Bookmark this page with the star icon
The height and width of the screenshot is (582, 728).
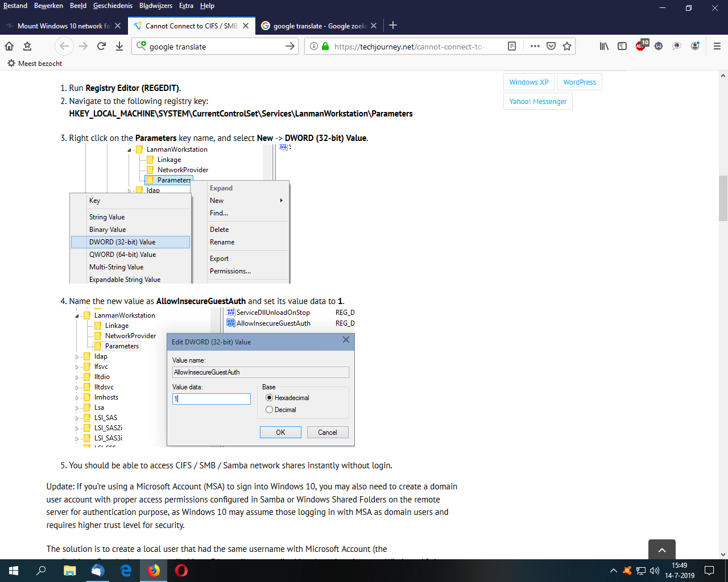point(567,46)
